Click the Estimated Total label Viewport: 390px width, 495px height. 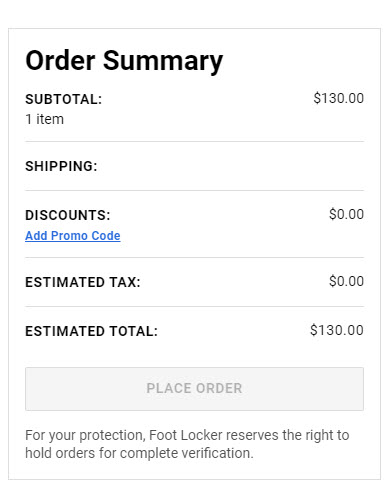click(92, 331)
